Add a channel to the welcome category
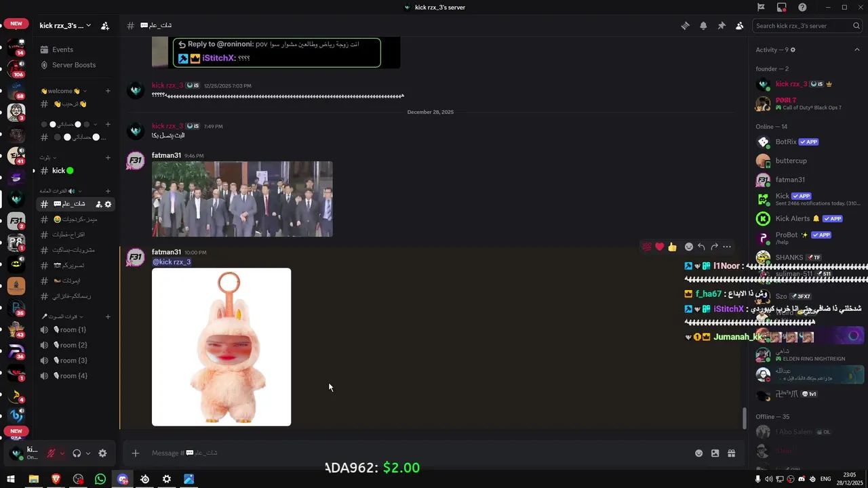 point(108,91)
